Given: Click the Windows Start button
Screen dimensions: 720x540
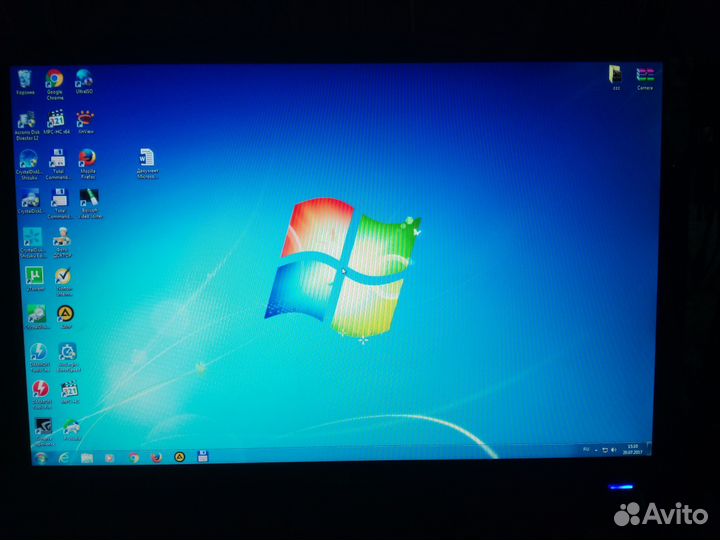Looking at the screenshot, I should pos(41,457).
